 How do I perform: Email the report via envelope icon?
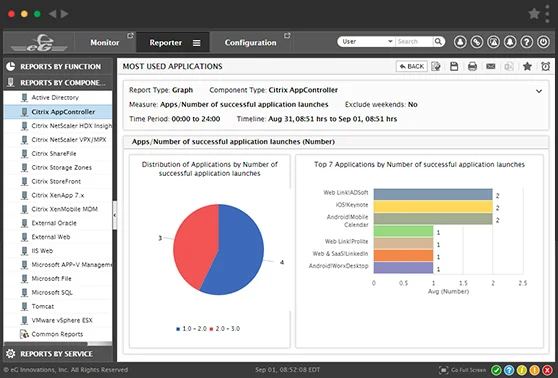click(491, 66)
